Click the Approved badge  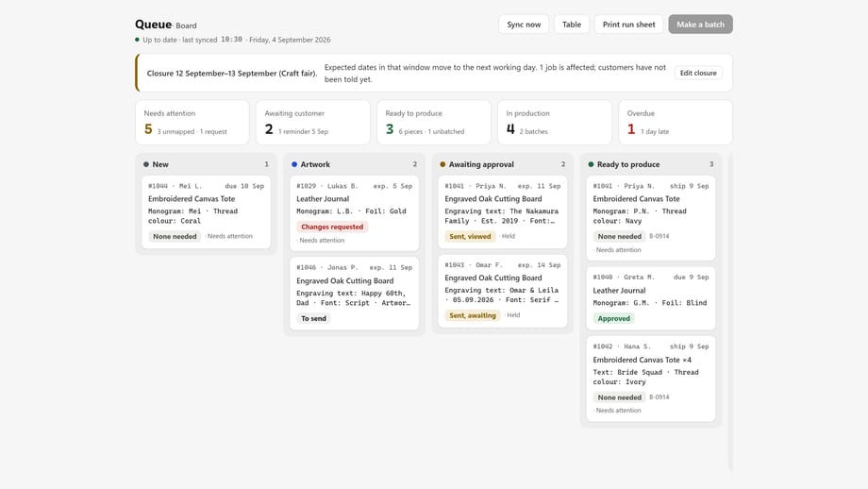point(614,318)
